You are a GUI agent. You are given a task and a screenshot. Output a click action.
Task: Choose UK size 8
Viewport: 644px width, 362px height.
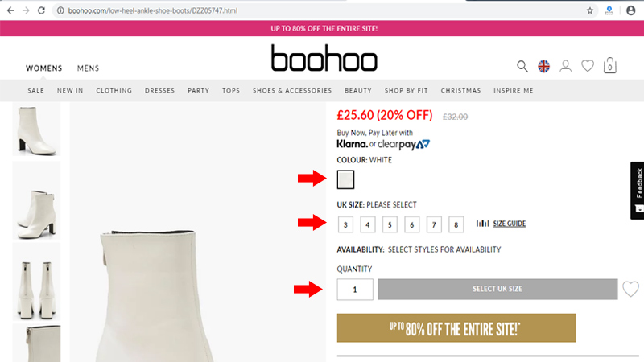pos(456,224)
